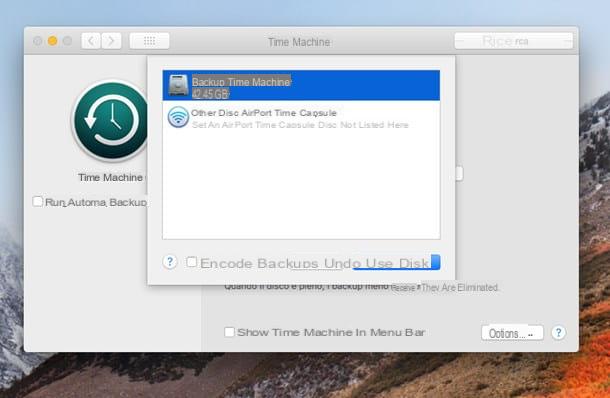Choose Other Disc AirPort Time Capsule entry

pyautogui.click(x=301, y=117)
